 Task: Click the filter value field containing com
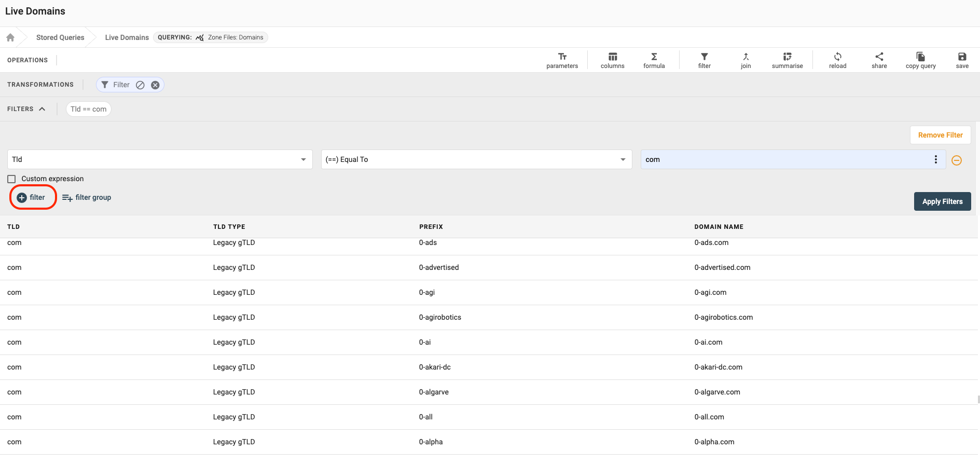pos(783,159)
